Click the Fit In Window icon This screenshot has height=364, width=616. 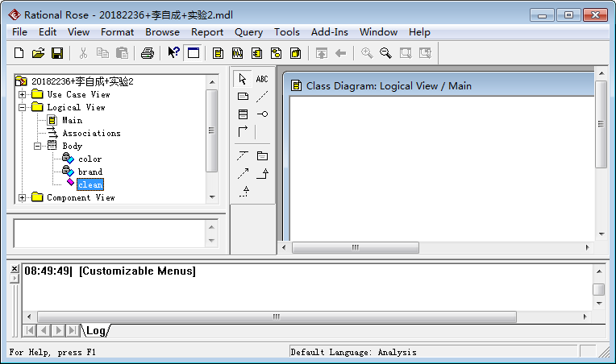click(x=406, y=53)
